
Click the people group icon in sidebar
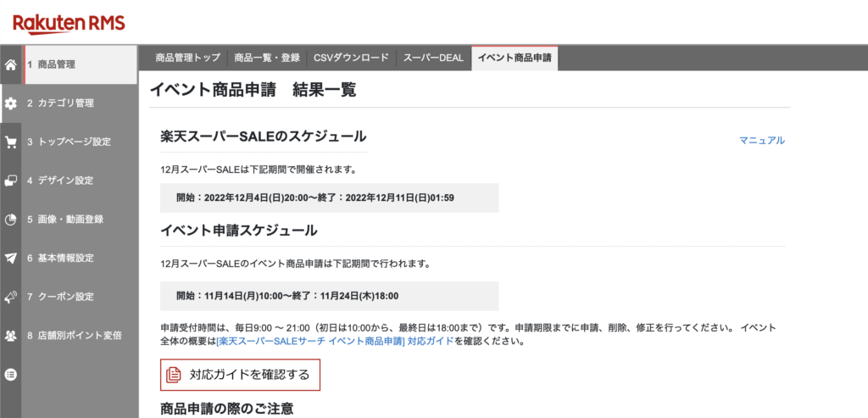pos(11,336)
